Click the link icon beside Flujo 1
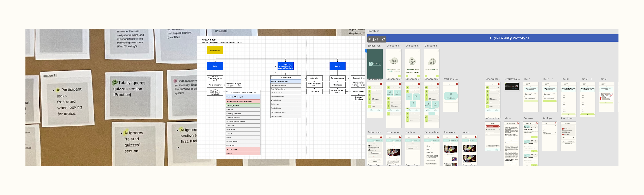Viewport: 644px width, 195px height. [x=383, y=40]
